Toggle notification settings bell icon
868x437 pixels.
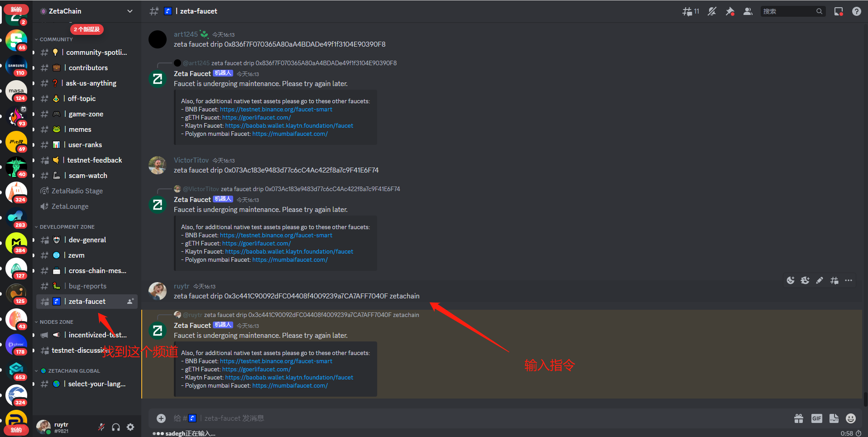(712, 11)
